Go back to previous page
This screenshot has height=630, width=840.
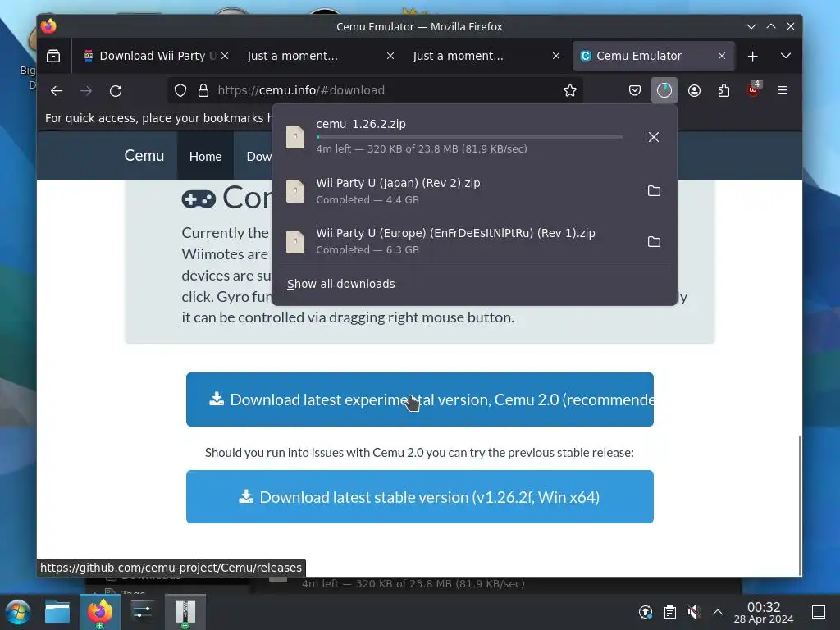[57, 90]
